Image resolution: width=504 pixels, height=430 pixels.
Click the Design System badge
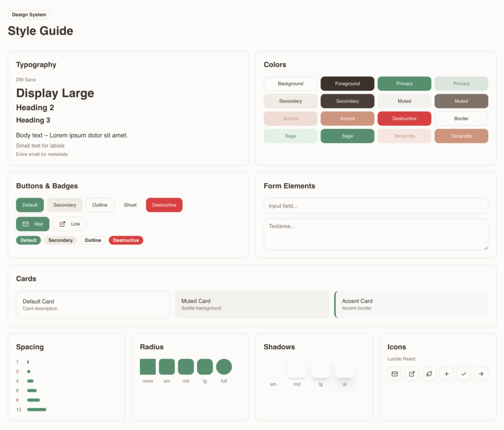tap(29, 15)
